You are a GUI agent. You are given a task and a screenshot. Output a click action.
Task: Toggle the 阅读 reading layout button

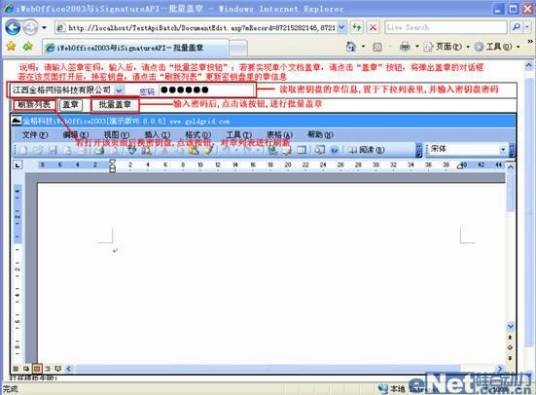pos(366,150)
